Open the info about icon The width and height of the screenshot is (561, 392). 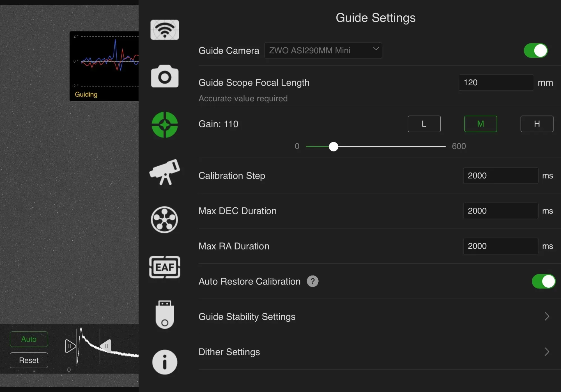click(165, 362)
